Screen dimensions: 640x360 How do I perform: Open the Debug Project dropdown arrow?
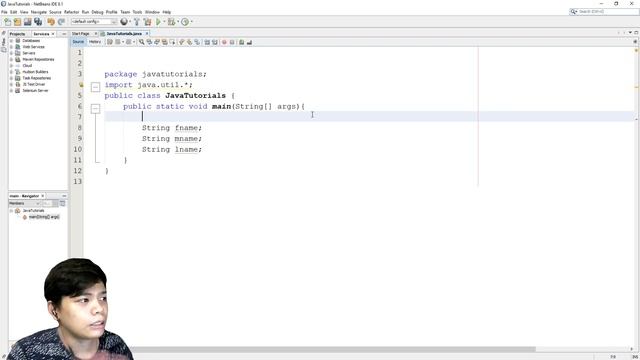point(178,22)
